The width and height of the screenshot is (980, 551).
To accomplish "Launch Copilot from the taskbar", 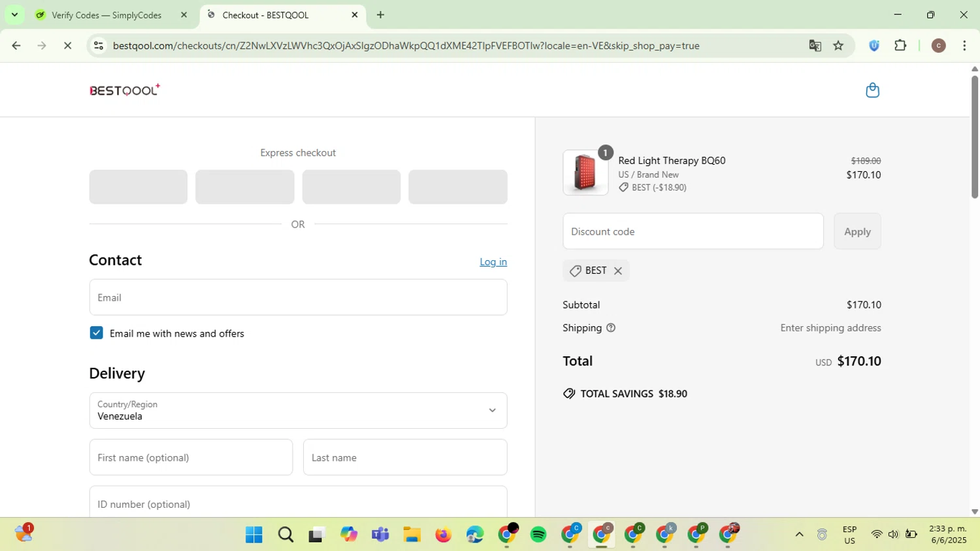I will [349, 535].
